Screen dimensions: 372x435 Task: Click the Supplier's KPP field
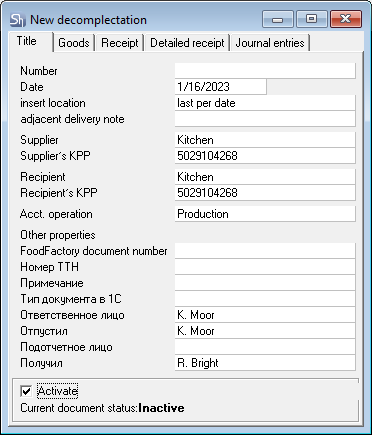265,156
